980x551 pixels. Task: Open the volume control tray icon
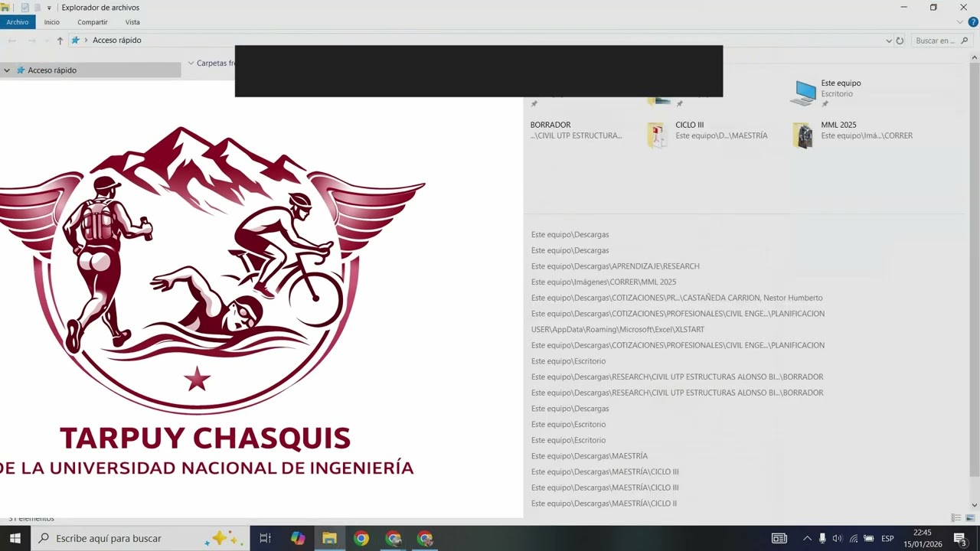point(838,539)
